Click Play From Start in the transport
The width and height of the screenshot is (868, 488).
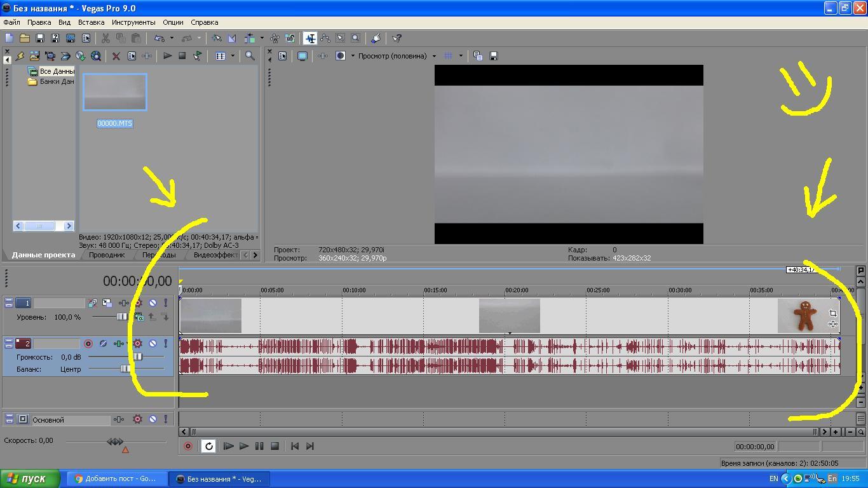coord(228,446)
